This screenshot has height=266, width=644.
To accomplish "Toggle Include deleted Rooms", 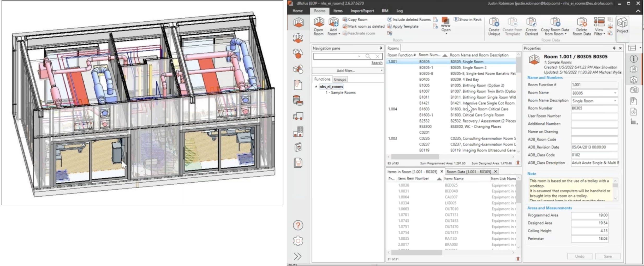I will (409, 20).
